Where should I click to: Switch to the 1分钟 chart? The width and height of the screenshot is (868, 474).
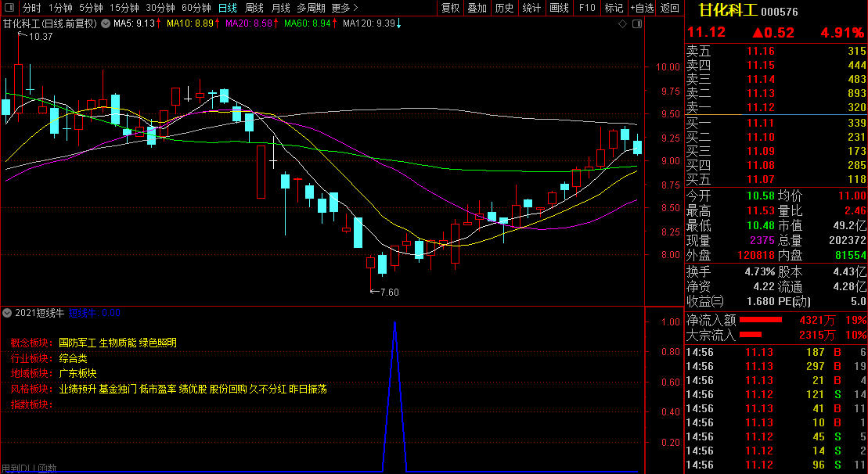click(x=61, y=8)
